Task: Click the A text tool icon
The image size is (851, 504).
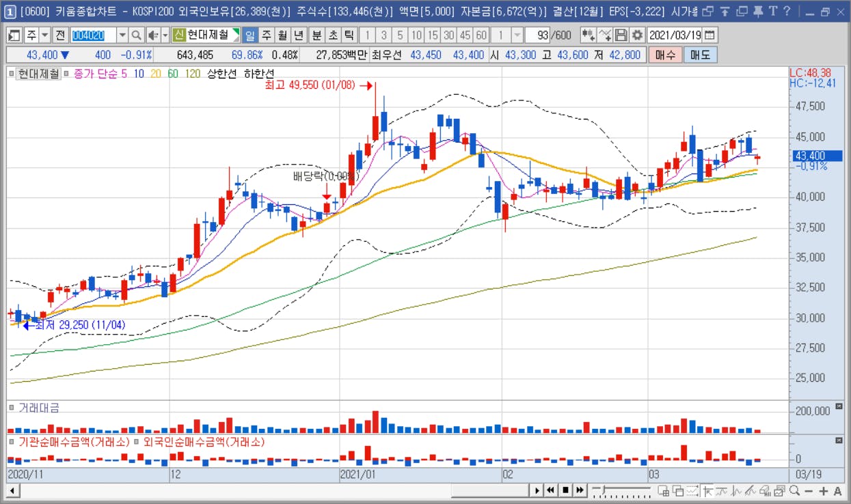Action: [838, 490]
